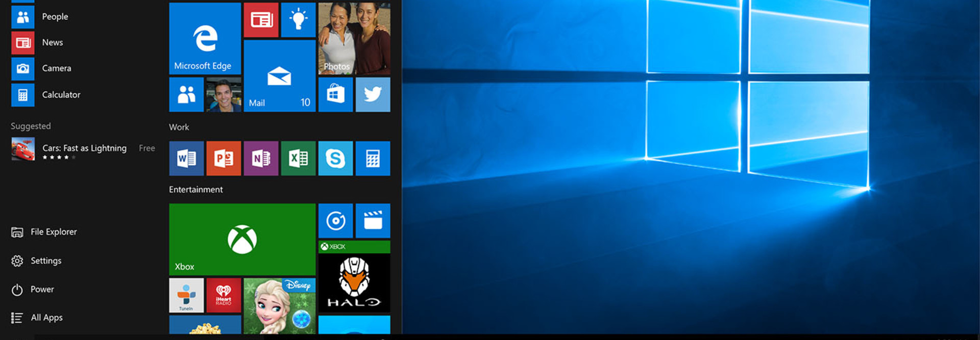Open the Movies & TV clapperboard tile
Image resolution: width=980 pixels, height=340 pixels.
coord(373,221)
